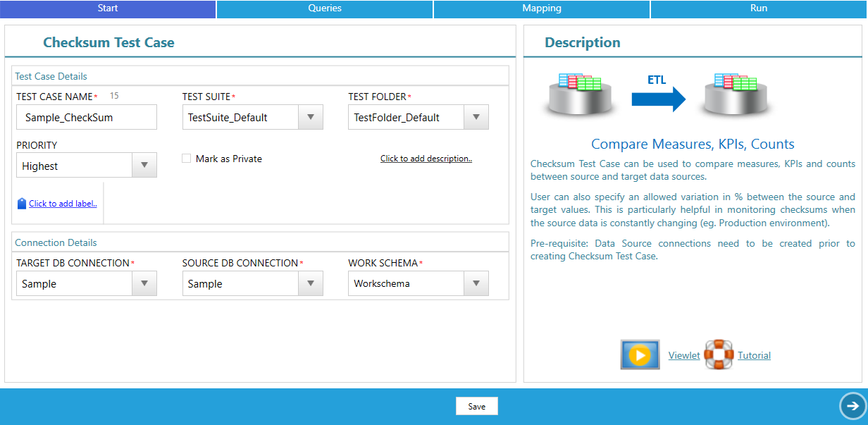Click the source database cylinder image
Viewport: 868px width, 425px height.
coord(580,94)
